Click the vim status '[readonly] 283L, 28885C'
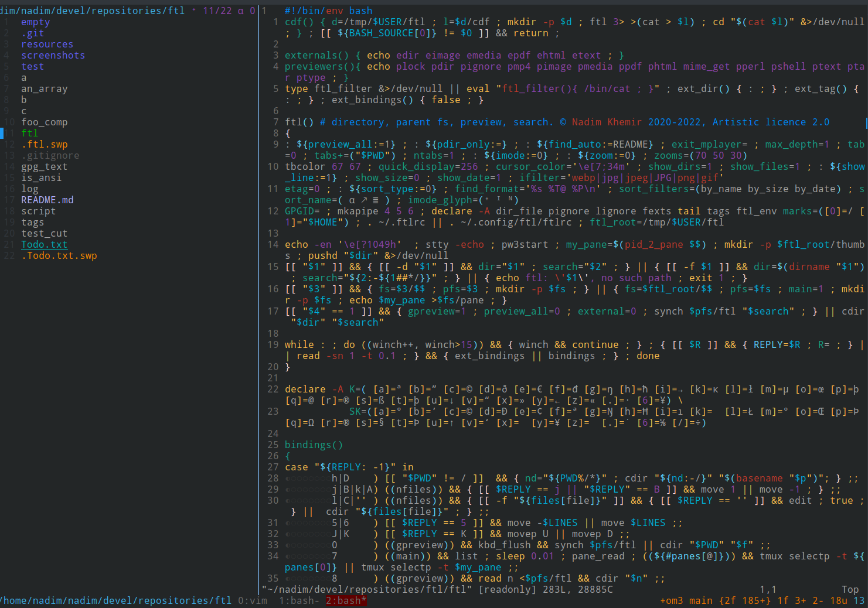The width and height of the screenshot is (868, 608). click(546, 590)
